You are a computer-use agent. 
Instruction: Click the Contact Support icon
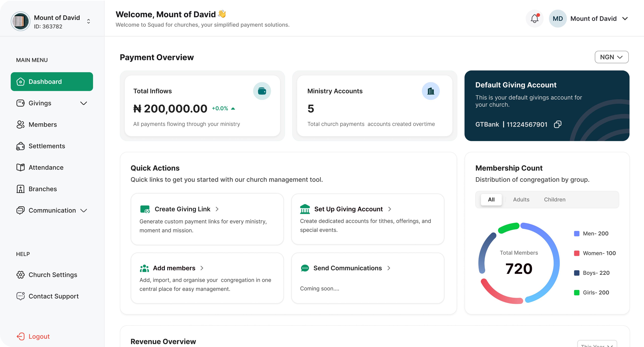(20, 296)
